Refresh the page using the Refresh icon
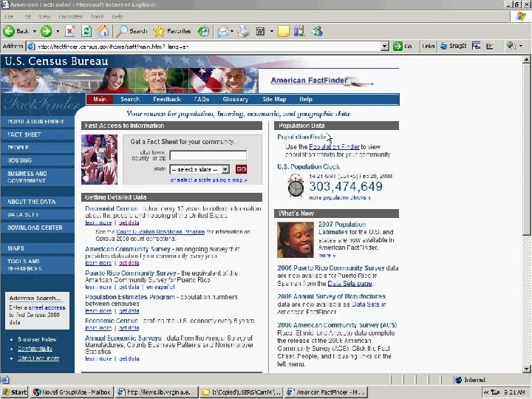 (86, 31)
